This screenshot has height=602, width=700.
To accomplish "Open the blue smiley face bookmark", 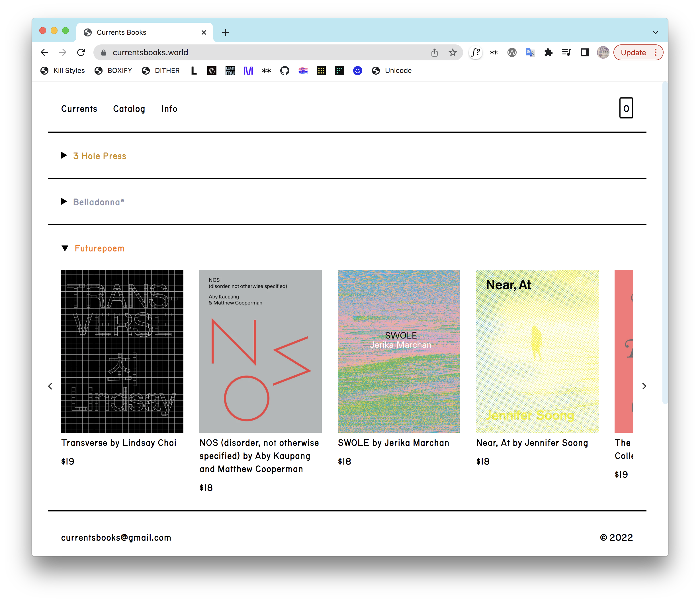I will pyautogui.click(x=358, y=71).
